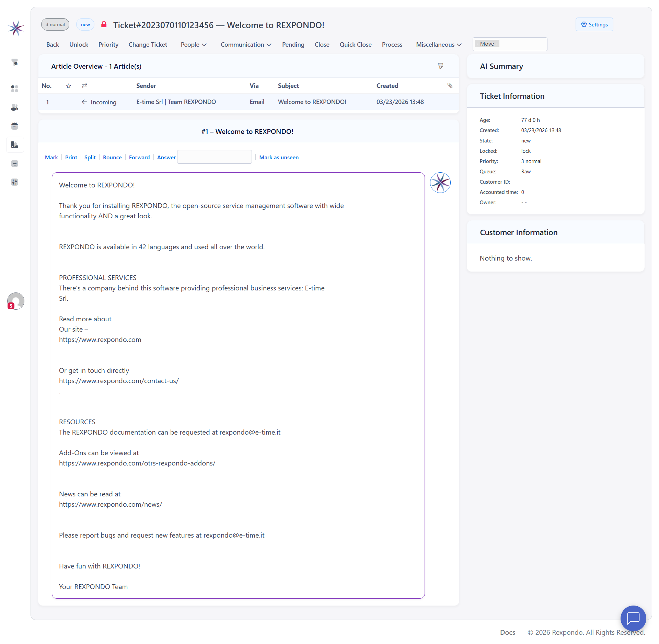Open the Move queue dropdown
The width and height of the screenshot is (659, 644).
(x=510, y=44)
